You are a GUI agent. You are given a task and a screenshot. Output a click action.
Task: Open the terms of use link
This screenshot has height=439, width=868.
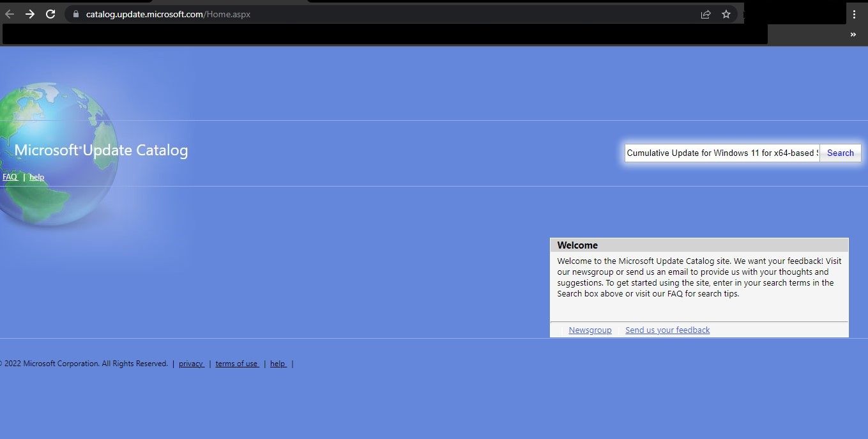tap(236, 364)
